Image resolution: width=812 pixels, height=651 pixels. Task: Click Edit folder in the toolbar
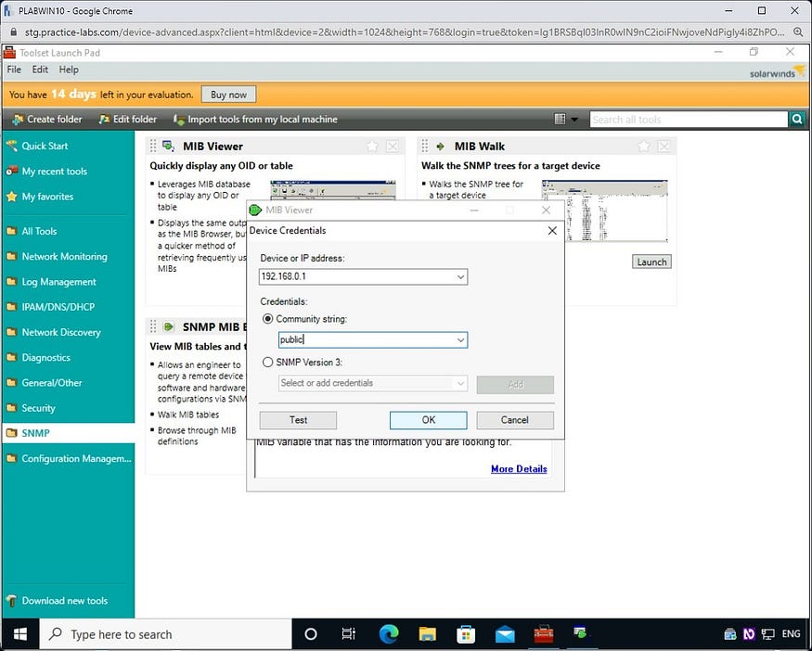point(128,120)
